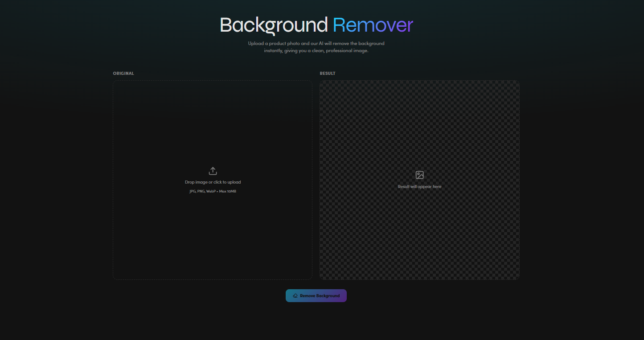Click the image placeholder icon in result

click(419, 175)
